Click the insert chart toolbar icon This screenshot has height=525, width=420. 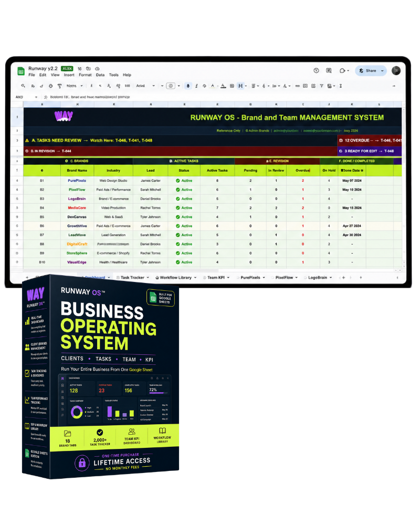[x=313, y=86]
